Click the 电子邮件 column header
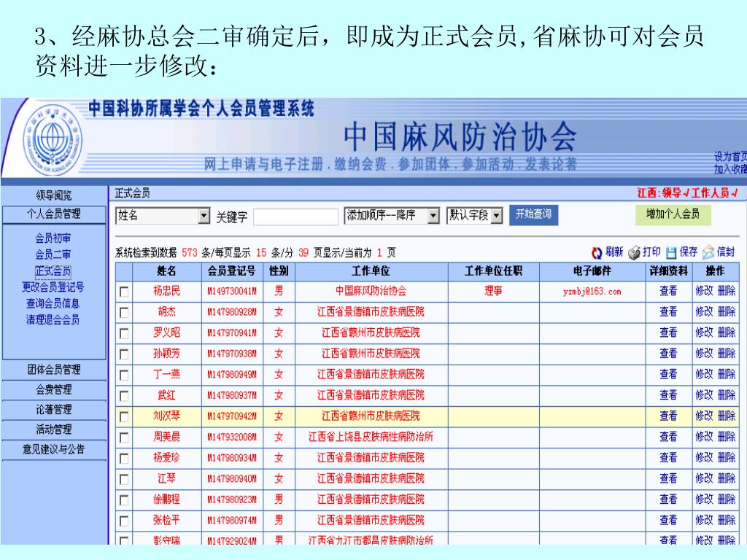Image resolution: width=747 pixels, height=560 pixels. (592, 271)
